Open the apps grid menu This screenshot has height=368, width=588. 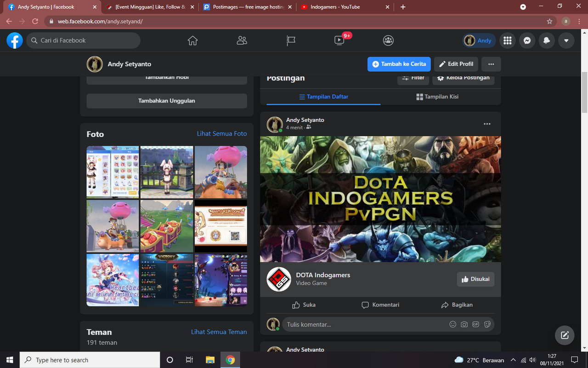click(x=507, y=40)
